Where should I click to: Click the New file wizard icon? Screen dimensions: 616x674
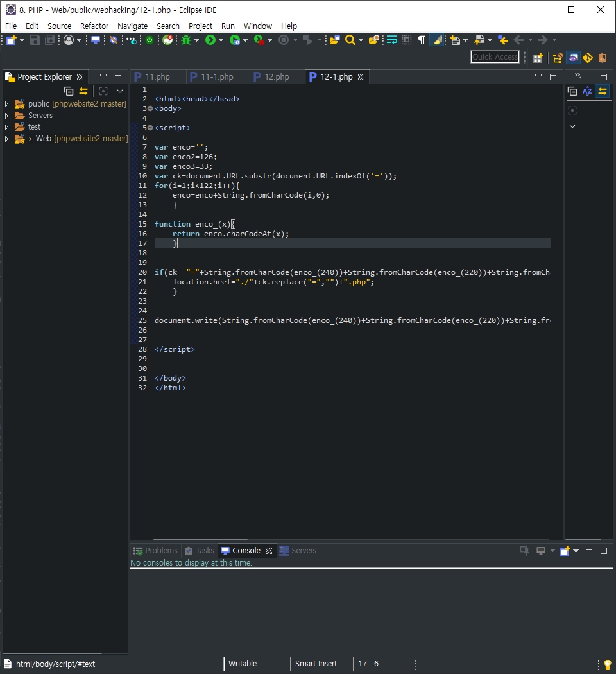(x=11, y=40)
